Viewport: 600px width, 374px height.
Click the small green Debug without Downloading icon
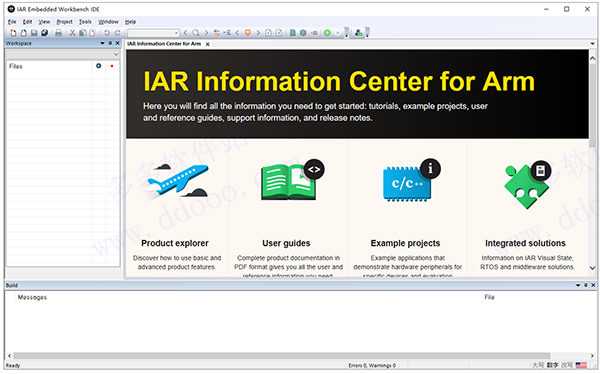338,33
